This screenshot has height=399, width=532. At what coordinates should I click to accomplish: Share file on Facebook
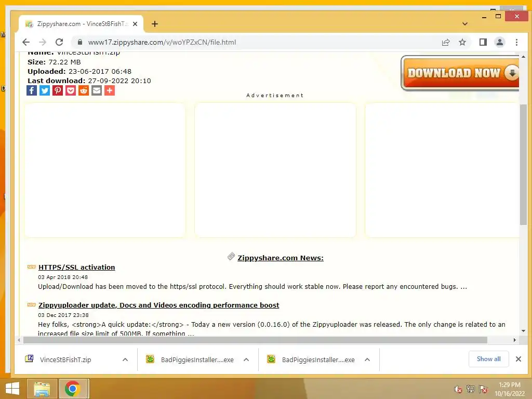(32, 90)
